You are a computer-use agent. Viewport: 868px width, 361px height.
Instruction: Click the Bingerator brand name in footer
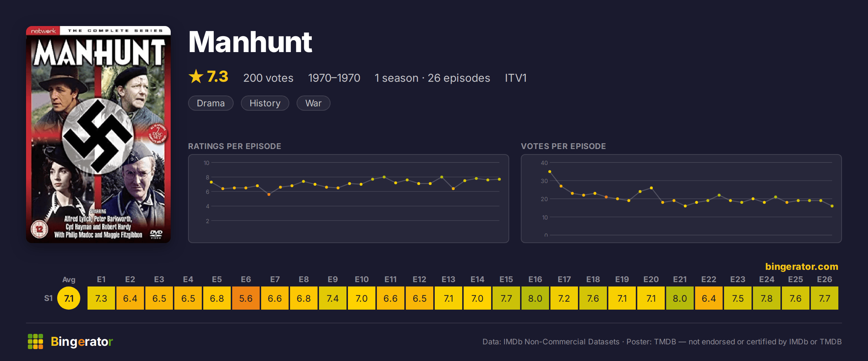[82, 341]
